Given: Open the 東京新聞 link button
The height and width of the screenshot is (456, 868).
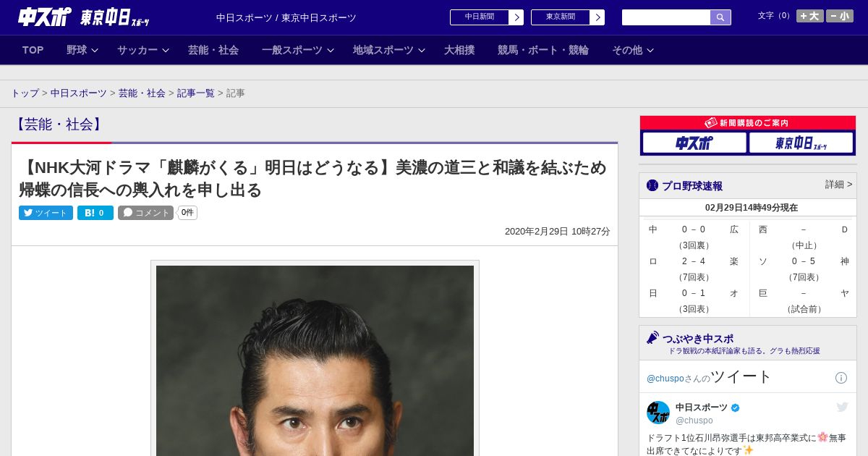Looking at the screenshot, I should [561, 17].
